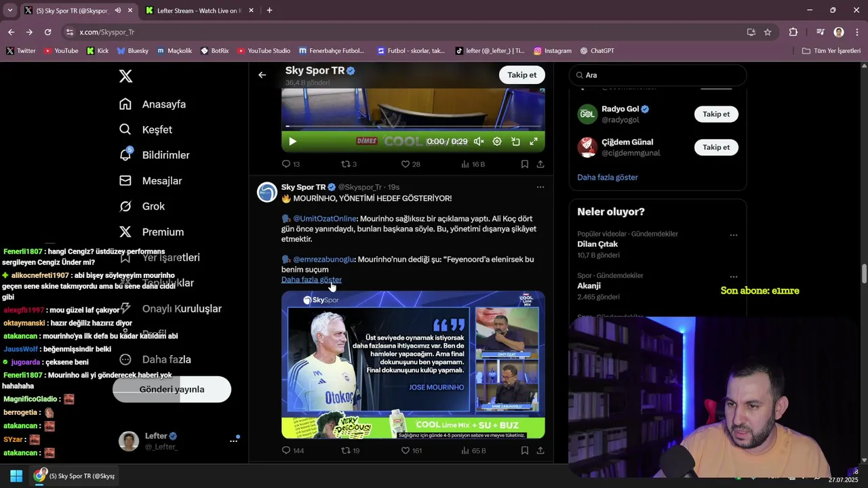Reply to Mourinho post with 144 comments

tap(293, 450)
